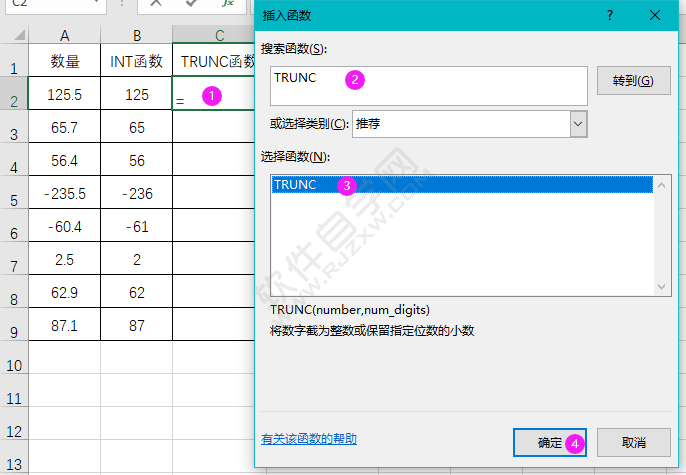Image resolution: width=686 pixels, height=475 pixels.
Task: Click the dialog help question mark
Action: pyautogui.click(x=610, y=15)
